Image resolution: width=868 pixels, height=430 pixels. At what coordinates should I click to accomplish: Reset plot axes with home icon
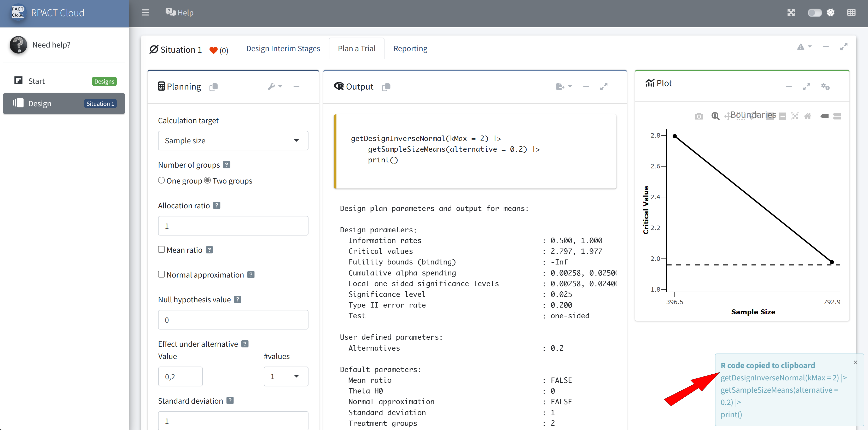(x=808, y=116)
